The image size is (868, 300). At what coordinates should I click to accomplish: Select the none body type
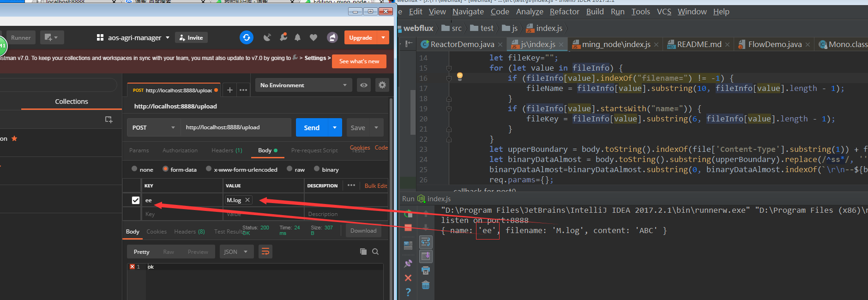click(x=134, y=169)
